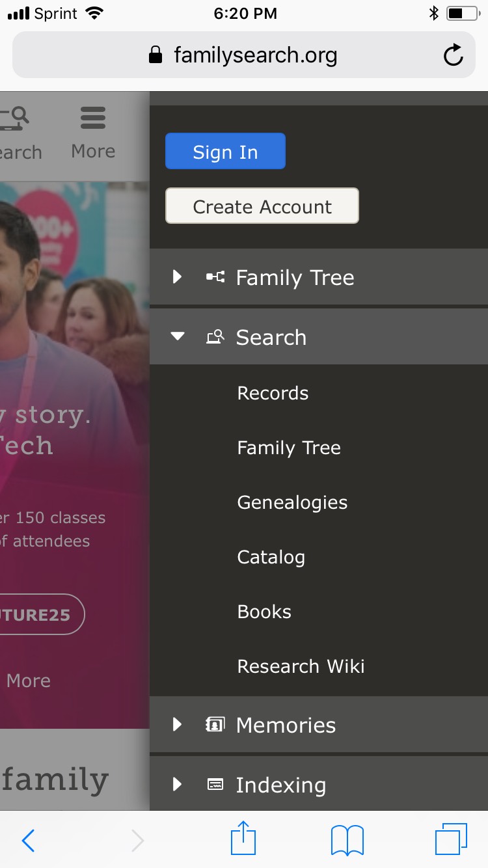
Task: Collapse the Search section arrow
Action: coord(177,336)
